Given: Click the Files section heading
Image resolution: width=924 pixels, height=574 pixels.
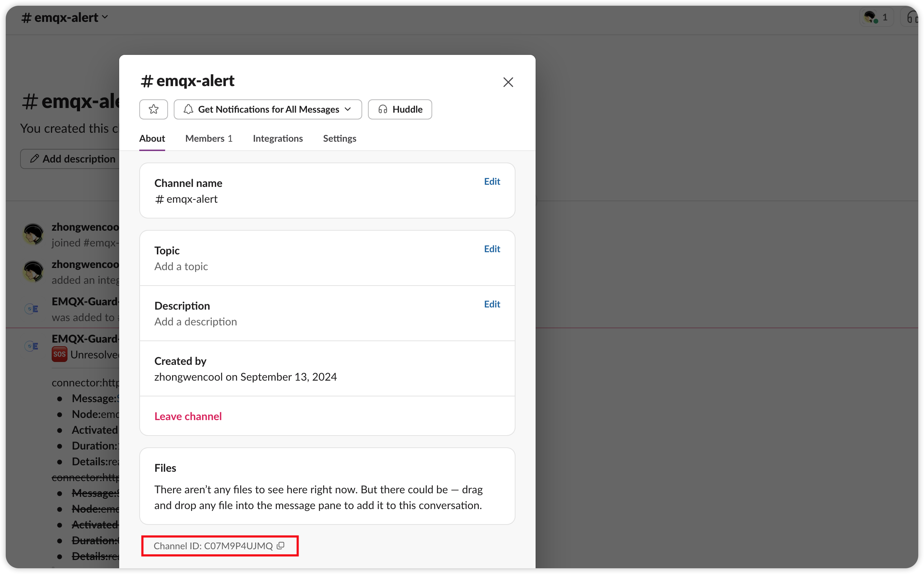Looking at the screenshot, I should pos(165,468).
